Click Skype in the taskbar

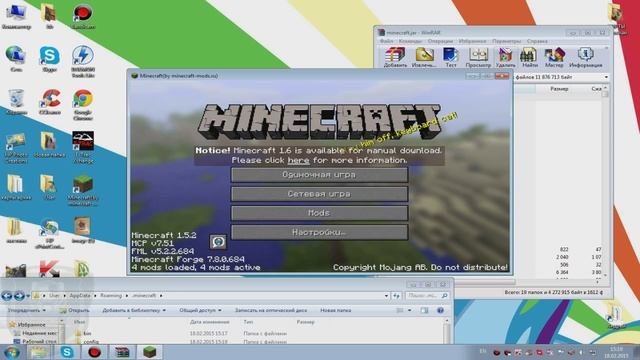point(67,352)
